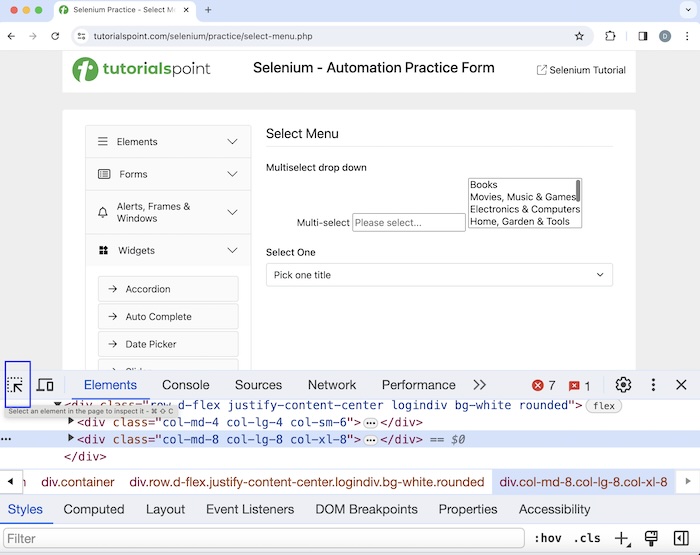Open the "Pick one title" dropdown
This screenshot has height=555, width=700.
(439, 275)
